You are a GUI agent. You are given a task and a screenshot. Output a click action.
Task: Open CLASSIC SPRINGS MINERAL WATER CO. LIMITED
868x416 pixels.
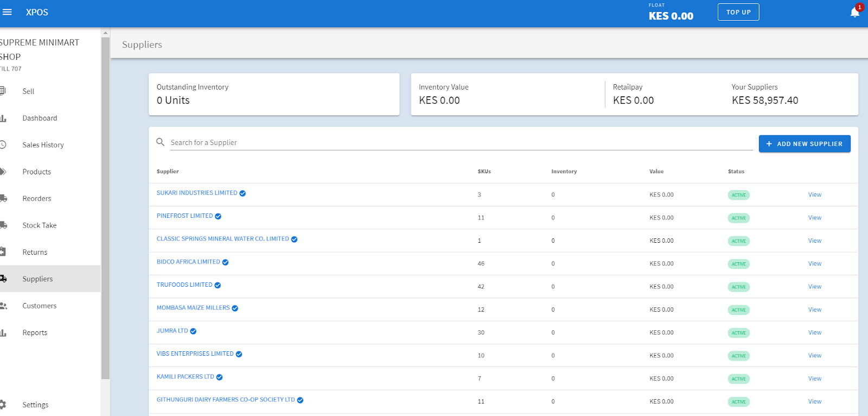(223, 238)
